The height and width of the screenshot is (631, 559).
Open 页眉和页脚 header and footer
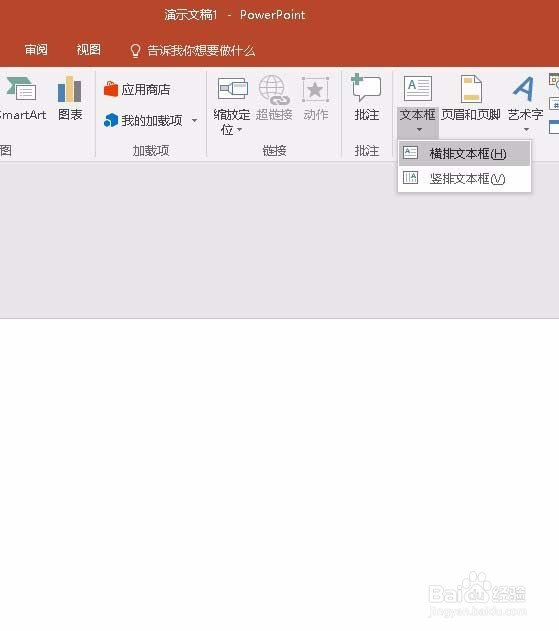point(471,98)
